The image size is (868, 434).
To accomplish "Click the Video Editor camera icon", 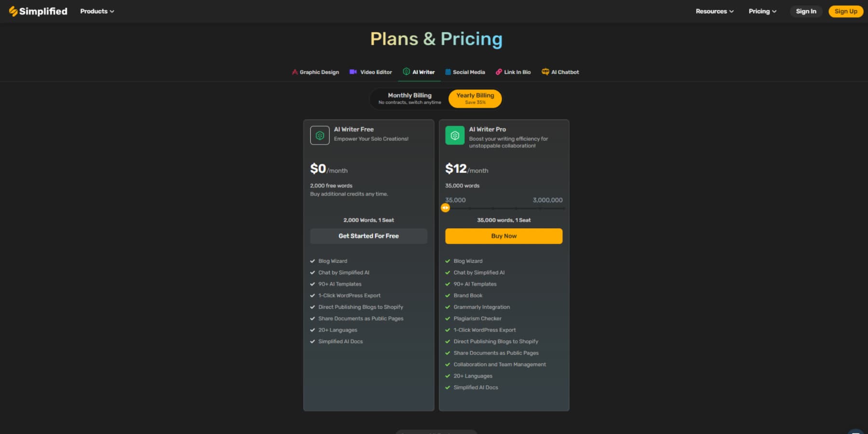I will click(354, 72).
